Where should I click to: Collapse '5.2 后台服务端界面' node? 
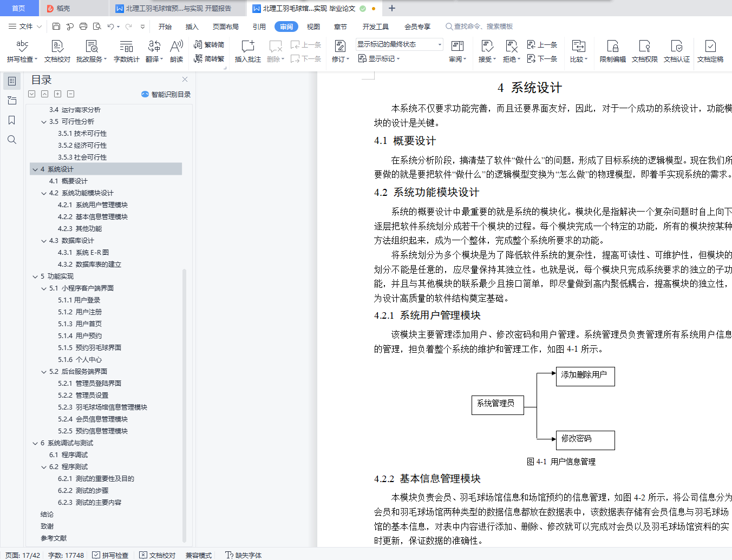pyautogui.click(x=44, y=372)
